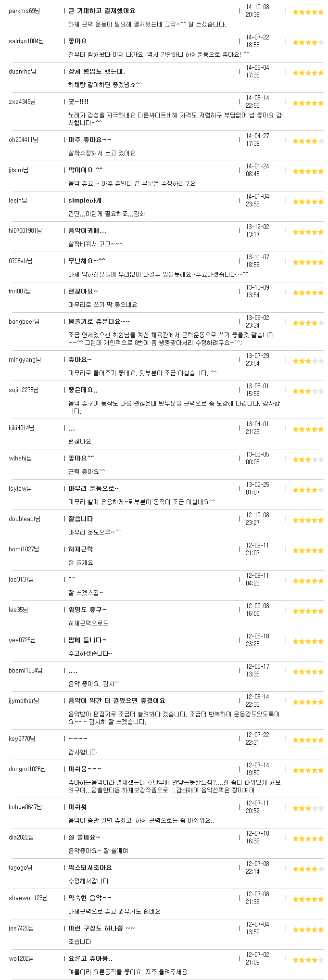The height and width of the screenshot is (980, 328).
Task: Open the profile of user bangbeer
Action: [24, 322]
